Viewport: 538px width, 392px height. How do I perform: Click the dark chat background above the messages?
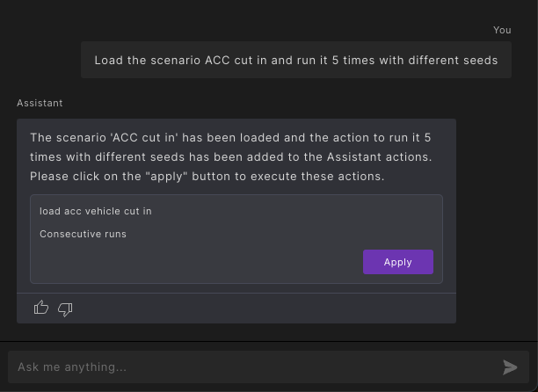pyautogui.click(x=220, y=18)
